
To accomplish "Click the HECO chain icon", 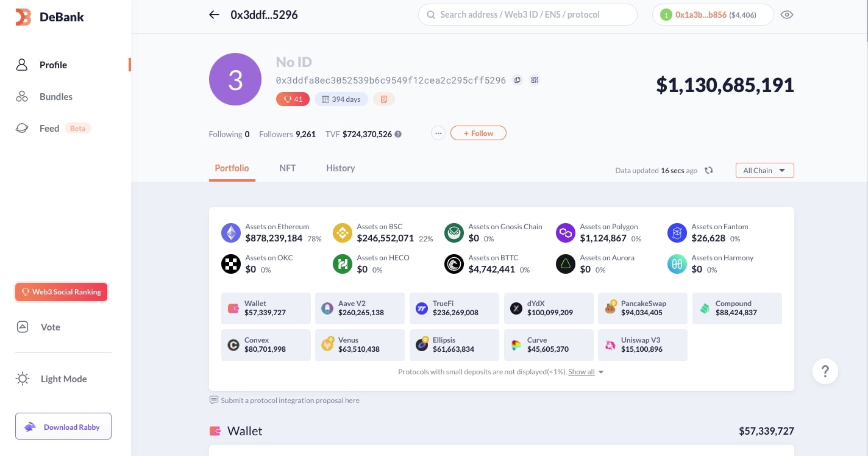I will [x=343, y=263].
